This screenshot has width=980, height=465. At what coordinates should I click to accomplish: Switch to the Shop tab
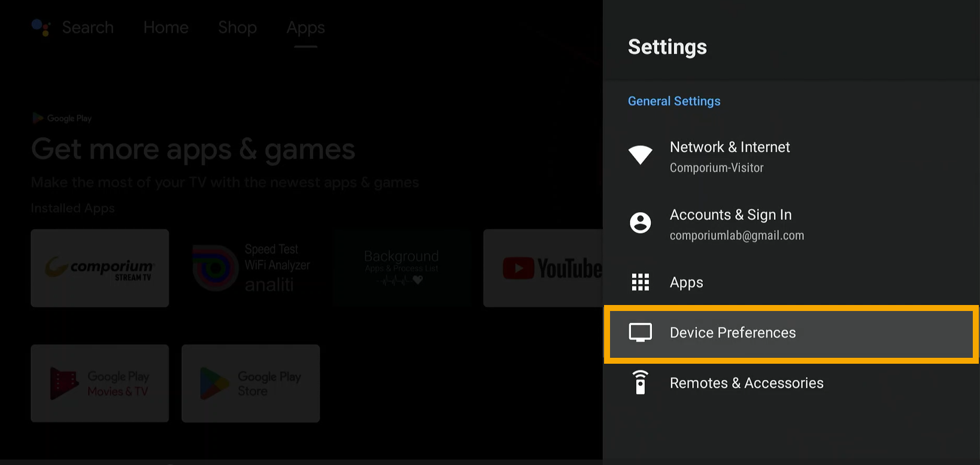point(237,28)
